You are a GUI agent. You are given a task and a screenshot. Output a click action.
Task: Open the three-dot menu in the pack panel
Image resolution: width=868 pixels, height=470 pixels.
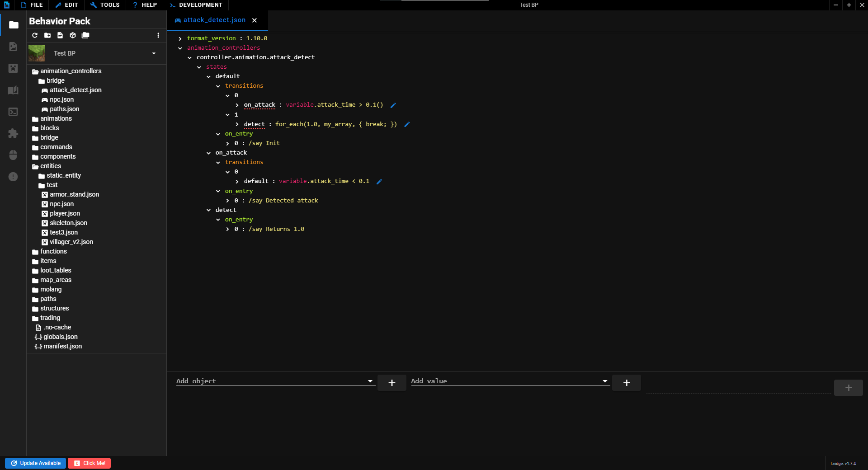(158, 35)
